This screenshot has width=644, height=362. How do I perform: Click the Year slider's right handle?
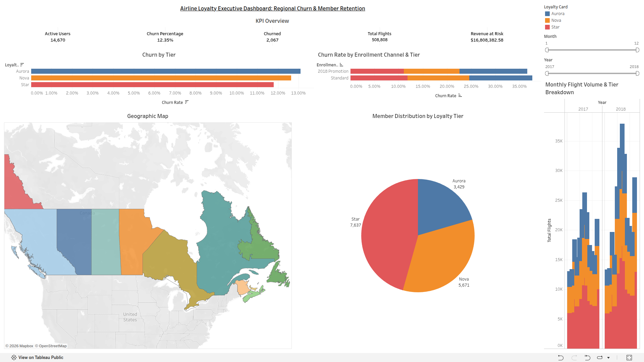pyautogui.click(x=637, y=73)
